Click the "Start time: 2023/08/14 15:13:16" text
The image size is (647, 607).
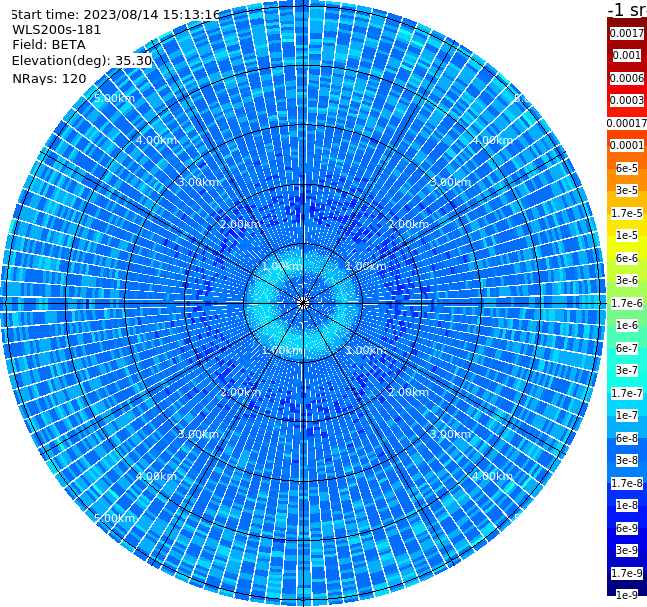coord(115,15)
